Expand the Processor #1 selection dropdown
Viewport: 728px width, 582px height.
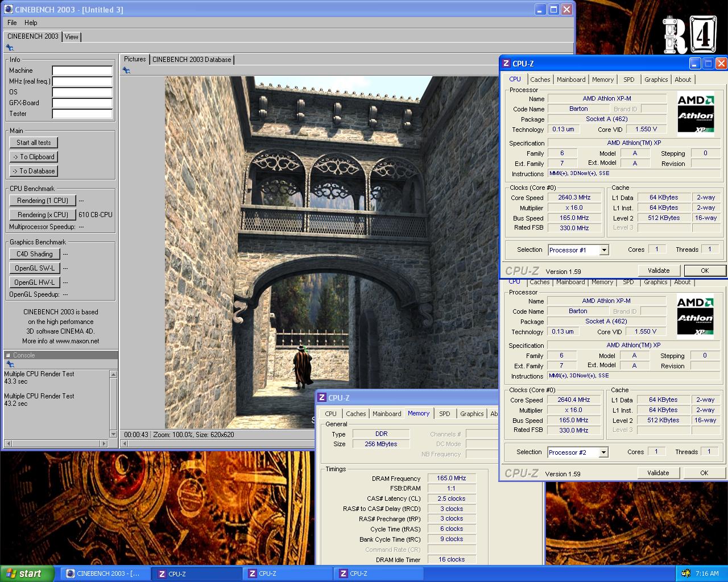coord(604,250)
